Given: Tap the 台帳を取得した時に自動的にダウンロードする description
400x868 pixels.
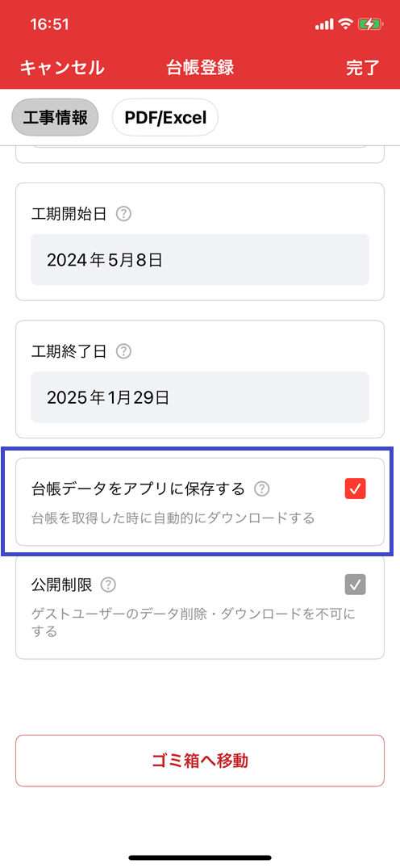Looking at the screenshot, I should (x=173, y=518).
